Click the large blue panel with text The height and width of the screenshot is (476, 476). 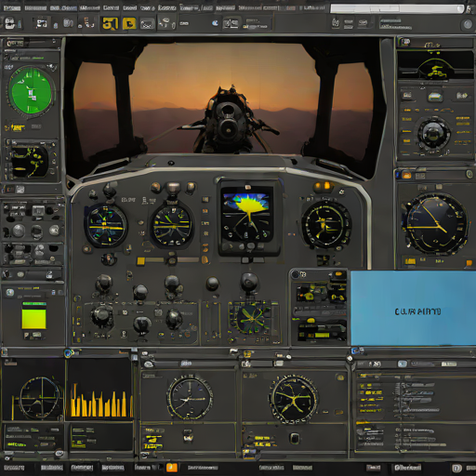(413, 308)
